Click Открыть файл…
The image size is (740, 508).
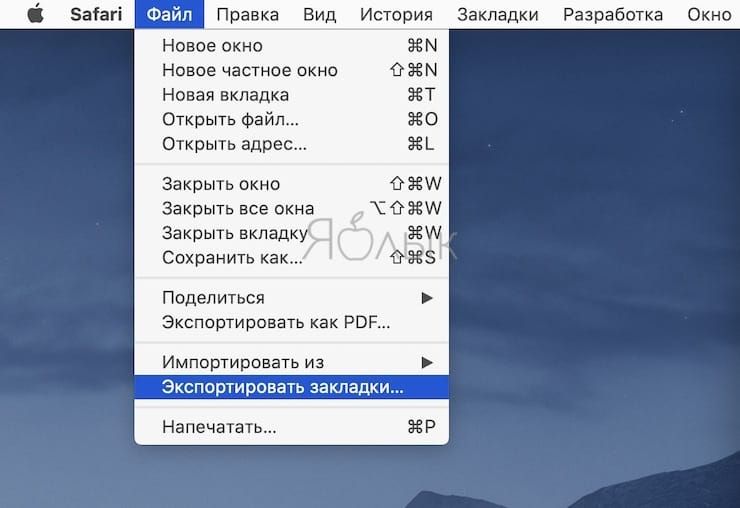pyautogui.click(x=292, y=119)
